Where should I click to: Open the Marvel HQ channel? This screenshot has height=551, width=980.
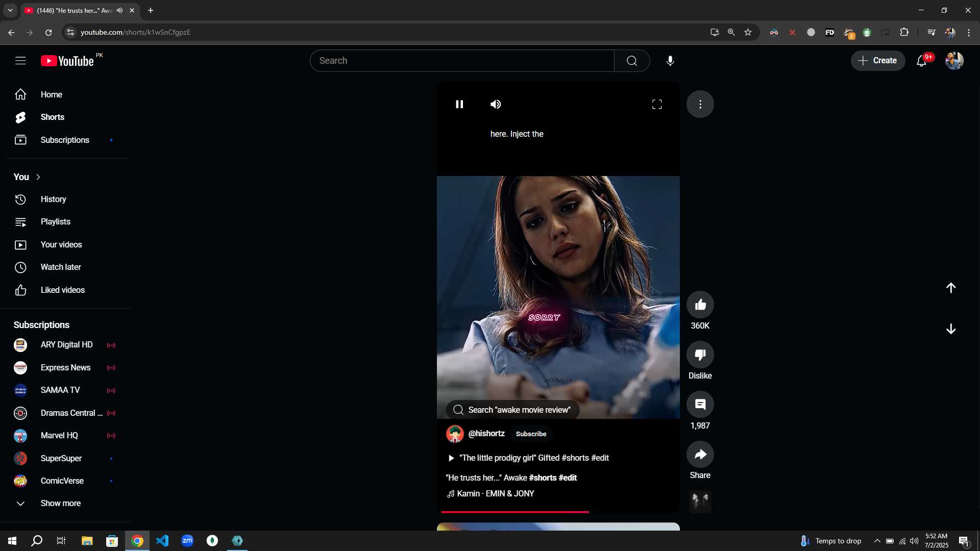click(65, 436)
